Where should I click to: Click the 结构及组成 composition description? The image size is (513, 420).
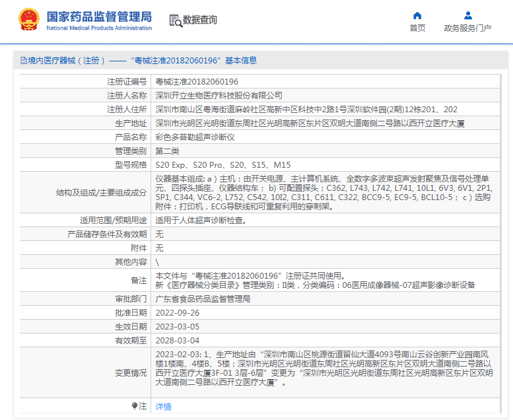[x=324, y=192]
